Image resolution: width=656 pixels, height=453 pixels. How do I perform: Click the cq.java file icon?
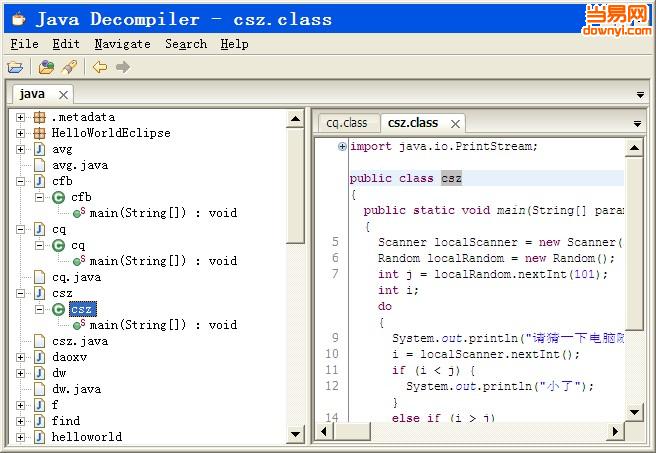pyautogui.click(x=39, y=277)
